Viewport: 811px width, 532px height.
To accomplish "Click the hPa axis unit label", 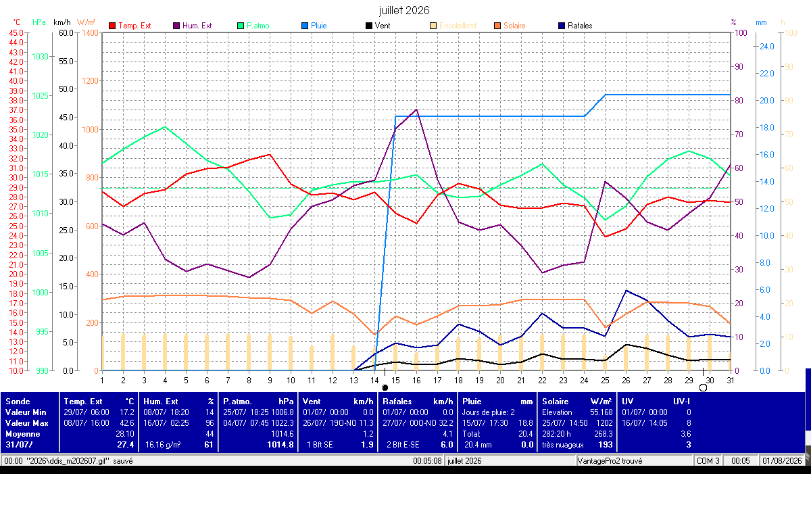I will [x=39, y=22].
